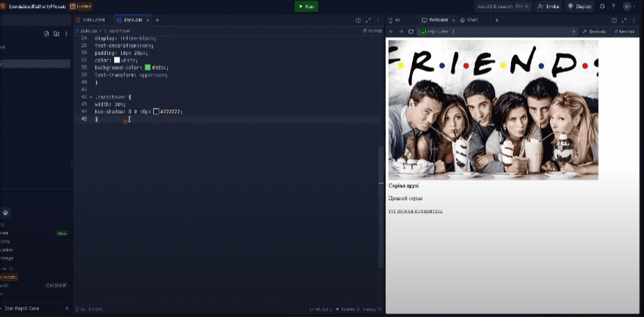The width and height of the screenshot is (644, 317).
Task: Open the file History viewer
Action: pyautogui.click(x=372, y=309)
